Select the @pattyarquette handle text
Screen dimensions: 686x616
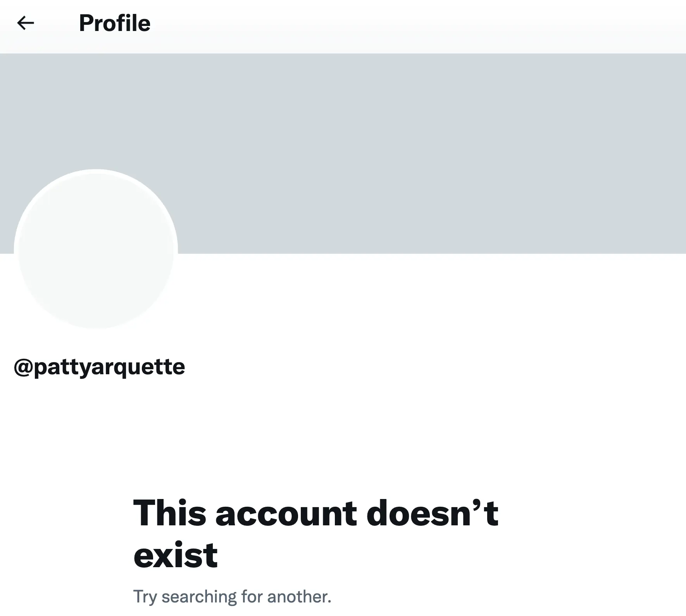(100, 367)
